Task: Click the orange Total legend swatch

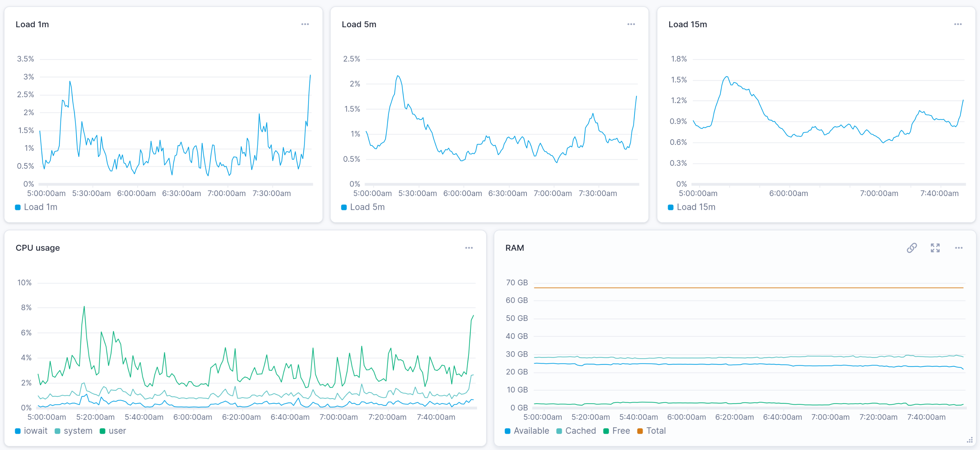Action: point(640,431)
